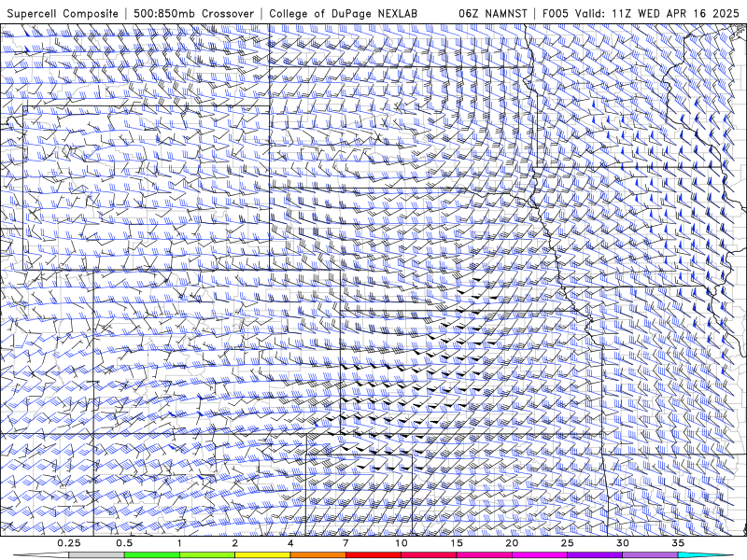747x560 pixels.
Task: Click the legend value 10
Action: coord(402,543)
